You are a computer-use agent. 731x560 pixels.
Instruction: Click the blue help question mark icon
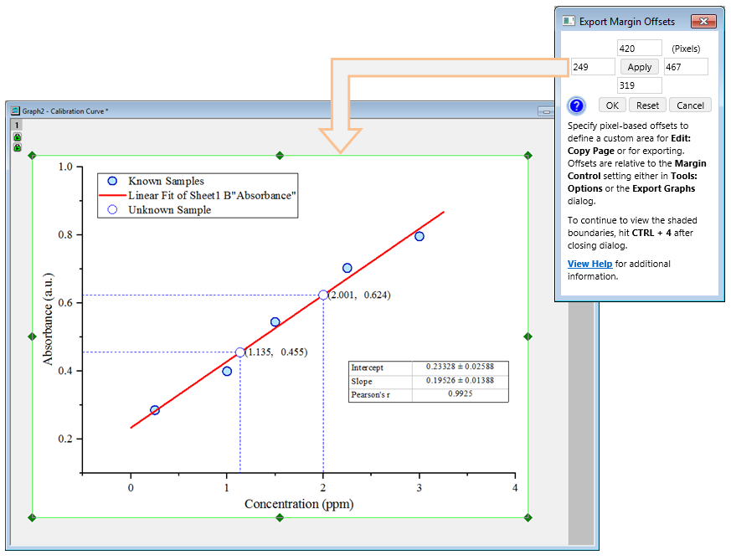tap(576, 105)
